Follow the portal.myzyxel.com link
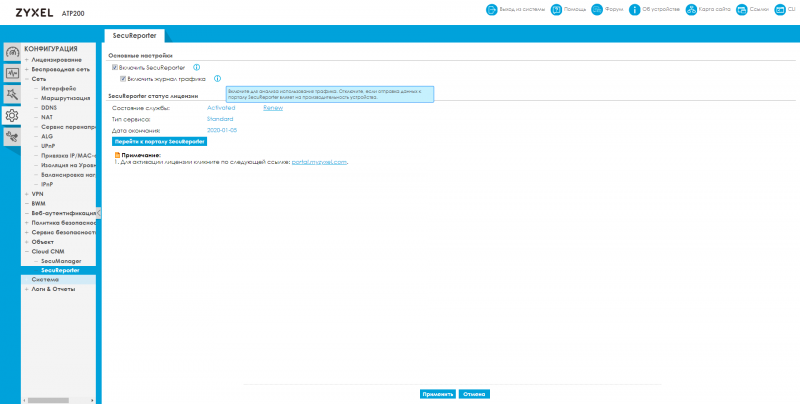The height and width of the screenshot is (404, 800). [x=319, y=162]
